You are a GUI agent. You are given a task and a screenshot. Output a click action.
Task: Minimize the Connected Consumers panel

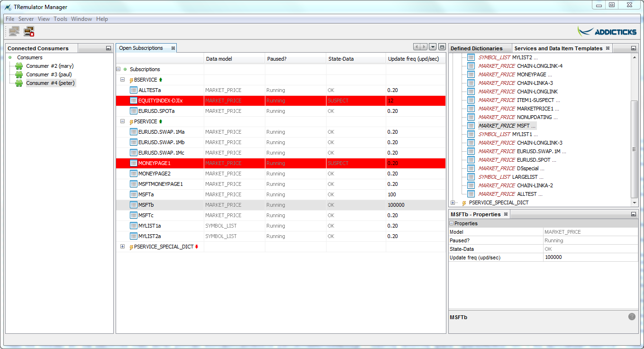click(x=109, y=48)
